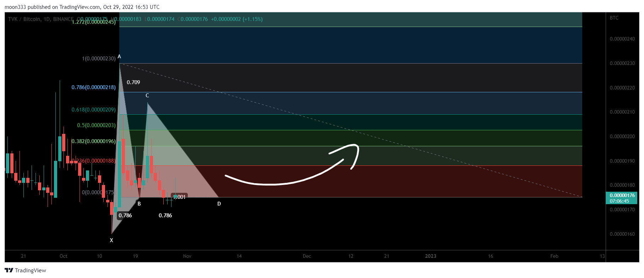Click pattern point label D

tap(219, 204)
